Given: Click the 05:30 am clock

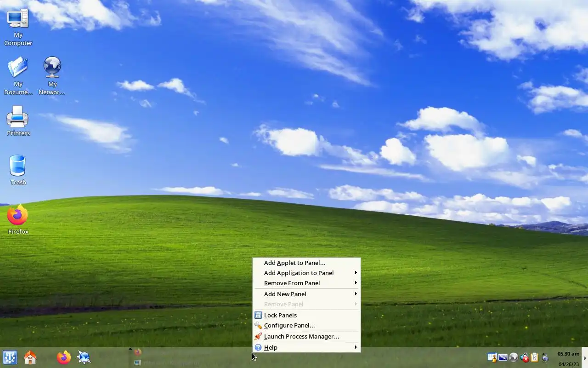Looking at the screenshot, I should pyautogui.click(x=568, y=354).
